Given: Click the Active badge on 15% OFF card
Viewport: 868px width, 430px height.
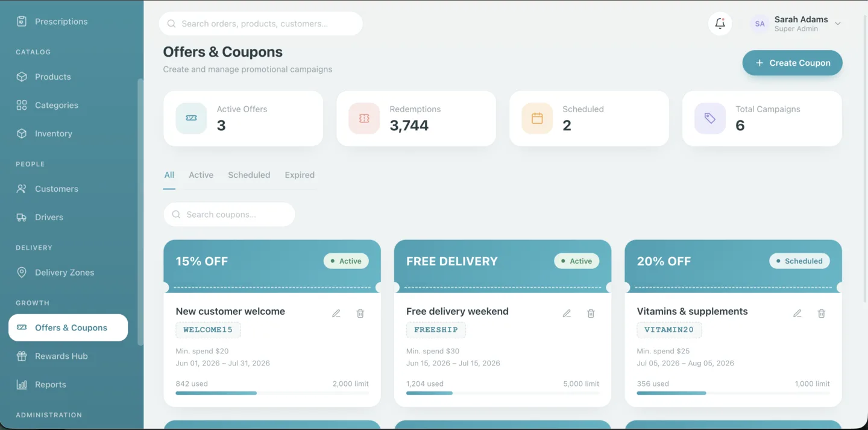Looking at the screenshot, I should (x=346, y=261).
